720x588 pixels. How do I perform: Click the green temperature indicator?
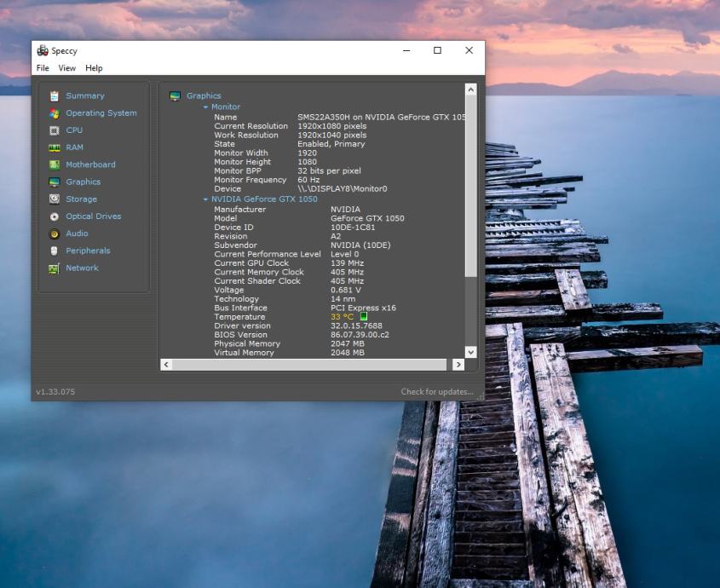click(364, 317)
